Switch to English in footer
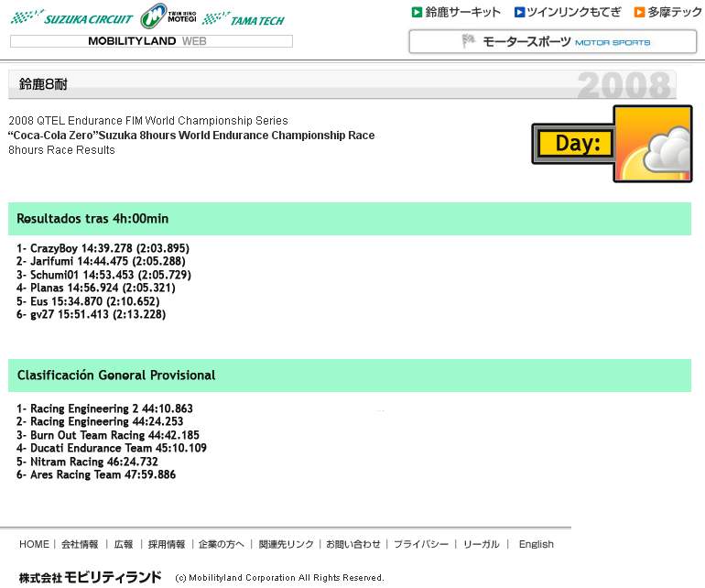The image size is (705, 588). [537, 544]
